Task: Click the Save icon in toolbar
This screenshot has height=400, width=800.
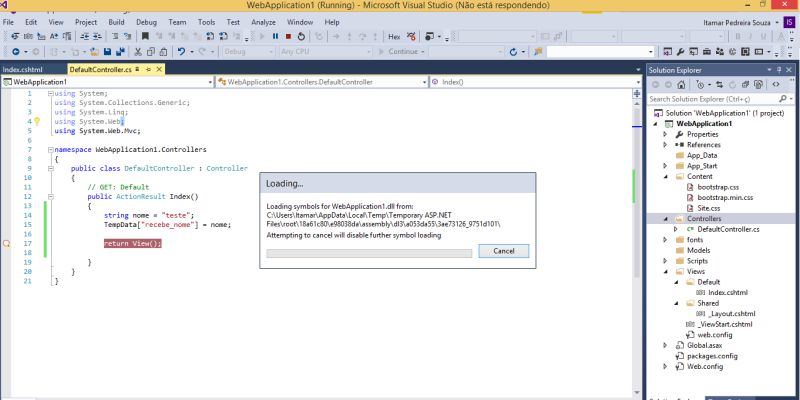Action: pos(108,52)
